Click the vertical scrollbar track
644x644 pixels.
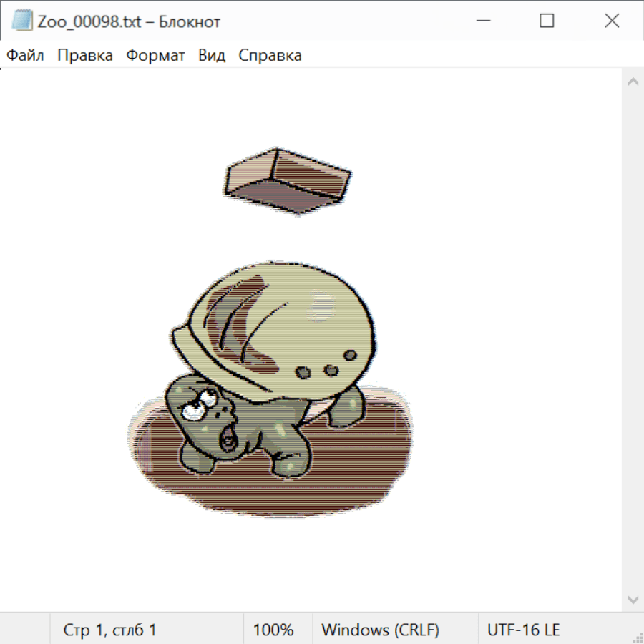click(x=633, y=340)
